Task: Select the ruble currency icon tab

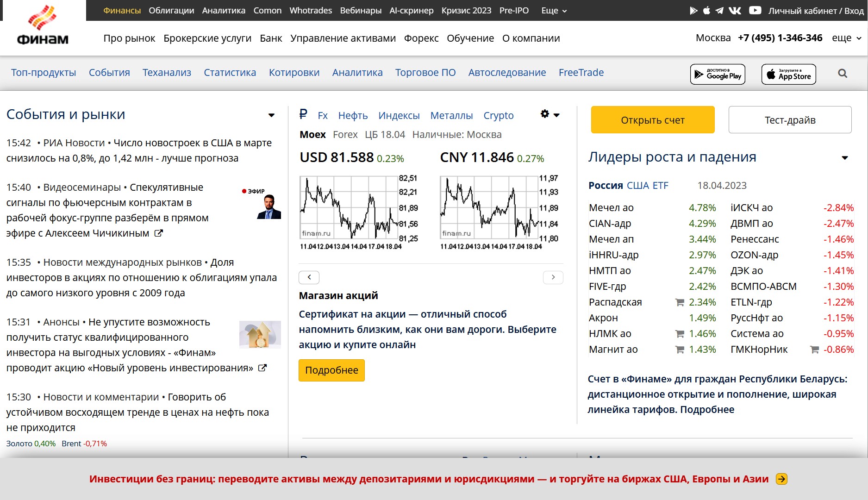Action: (303, 114)
